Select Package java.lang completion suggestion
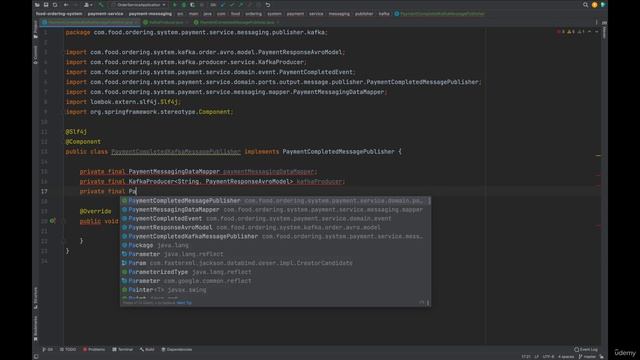The height and width of the screenshot is (360, 640). [275, 245]
